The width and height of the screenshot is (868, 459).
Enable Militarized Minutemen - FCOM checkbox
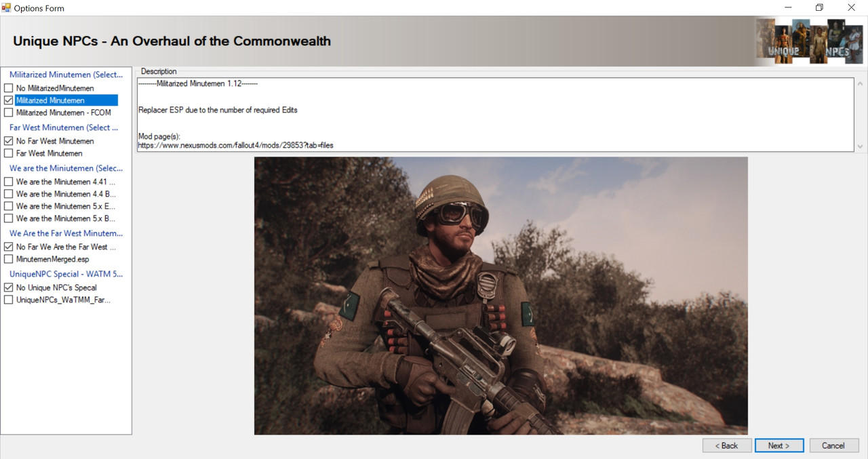tap(9, 113)
